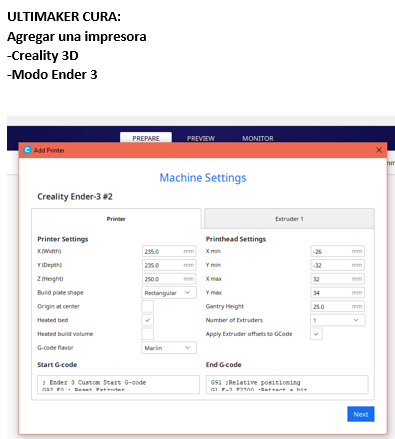Open the Extruder 1 tab

(x=289, y=219)
